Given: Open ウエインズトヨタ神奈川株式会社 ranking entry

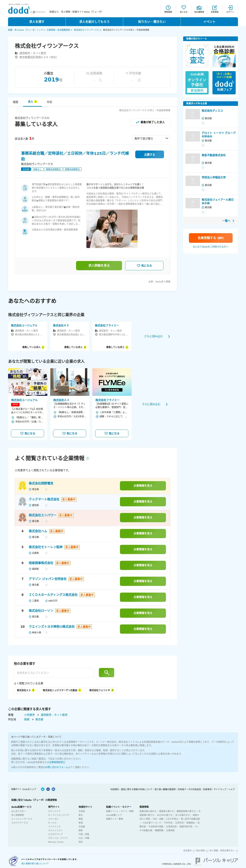Looking at the screenshot, I should (52, 627).
